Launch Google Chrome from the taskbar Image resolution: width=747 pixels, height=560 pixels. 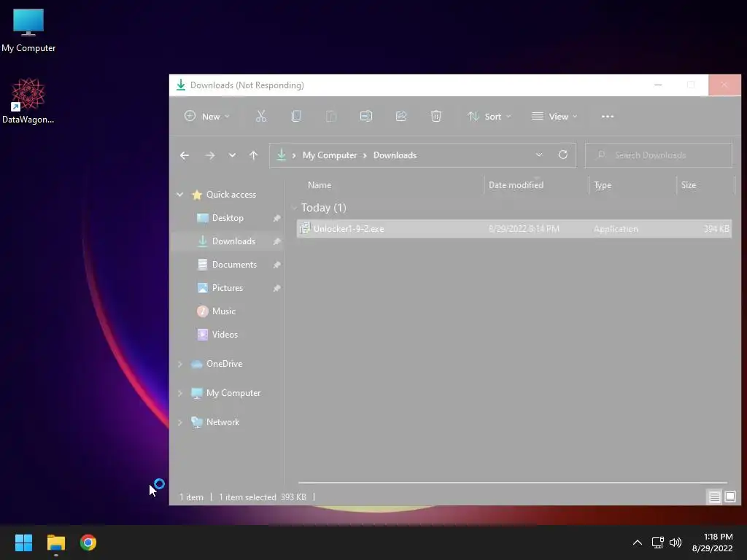pyautogui.click(x=88, y=542)
